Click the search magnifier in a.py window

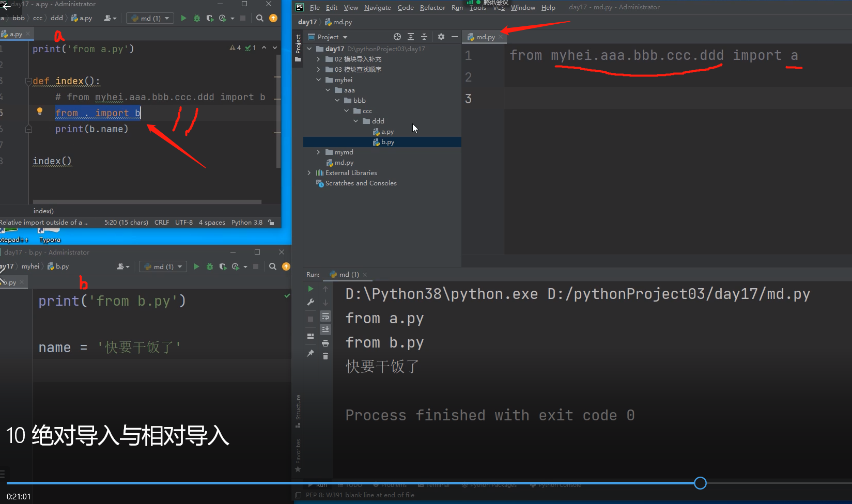[x=260, y=18]
